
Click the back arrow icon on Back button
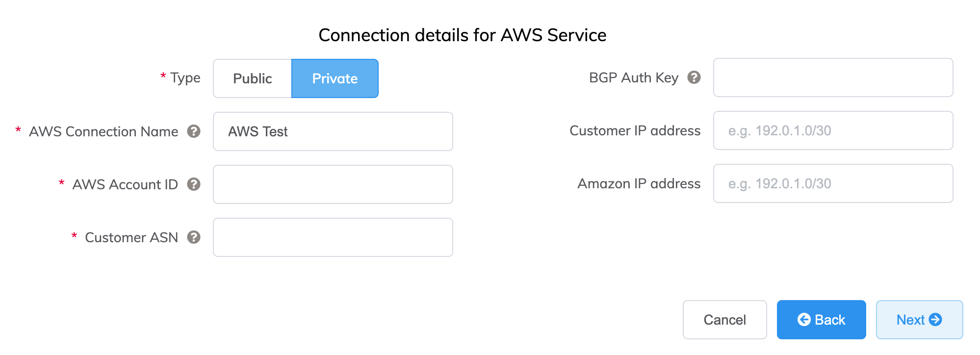(803, 319)
